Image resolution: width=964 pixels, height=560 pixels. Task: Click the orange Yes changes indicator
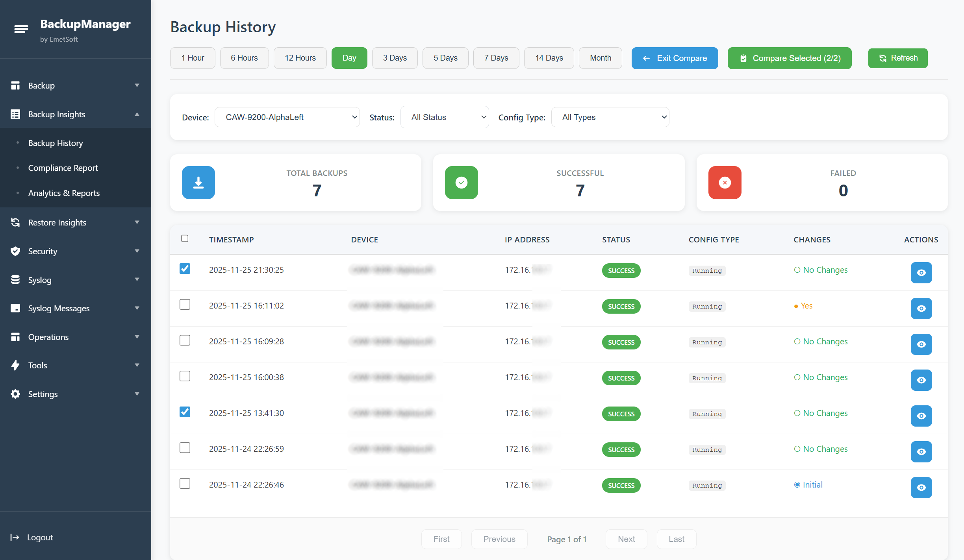[803, 306]
